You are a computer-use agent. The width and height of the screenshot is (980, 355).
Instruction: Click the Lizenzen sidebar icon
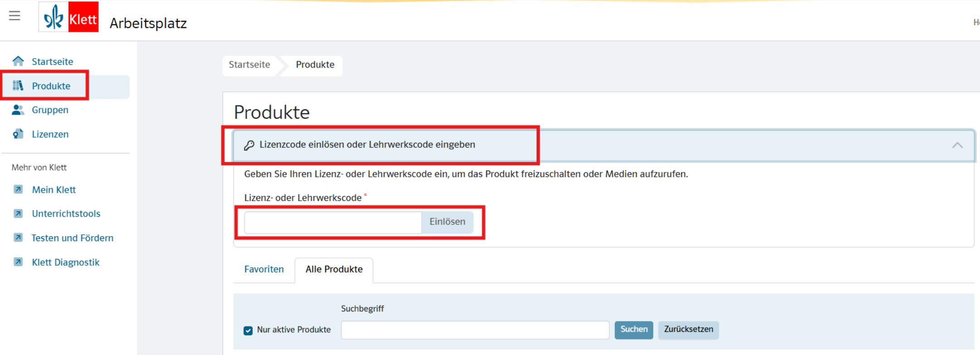coord(18,134)
